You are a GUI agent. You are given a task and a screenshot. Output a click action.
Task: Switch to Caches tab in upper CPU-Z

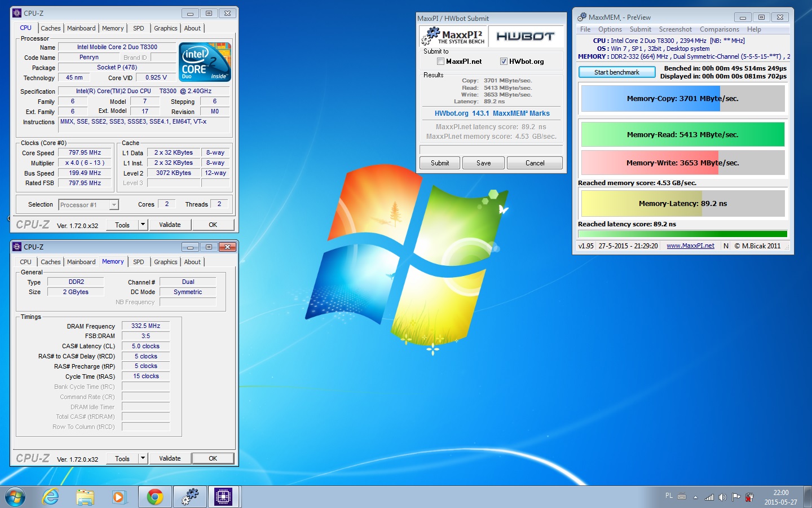coord(51,28)
